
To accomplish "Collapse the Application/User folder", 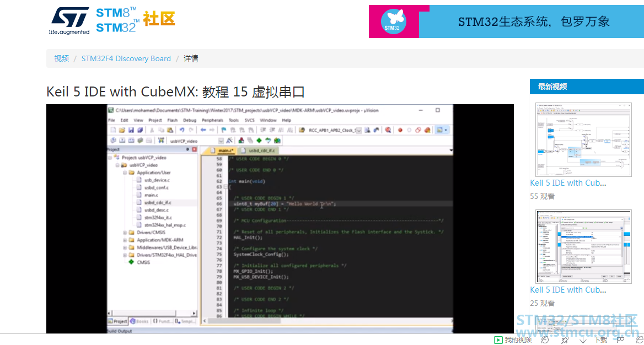I will [x=125, y=172].
